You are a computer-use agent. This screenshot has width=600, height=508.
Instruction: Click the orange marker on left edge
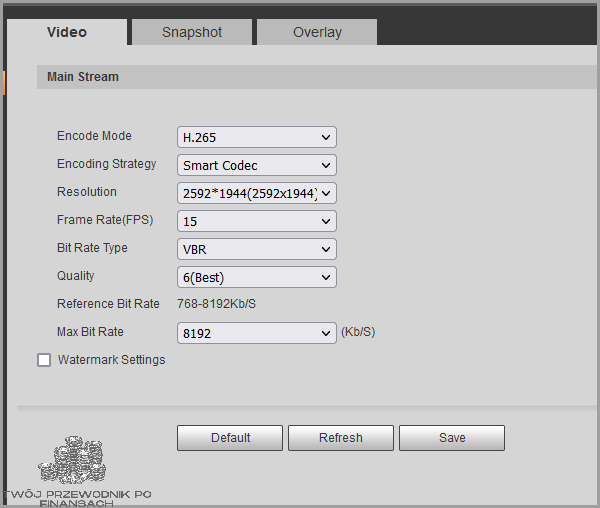(x=4, y=82)
